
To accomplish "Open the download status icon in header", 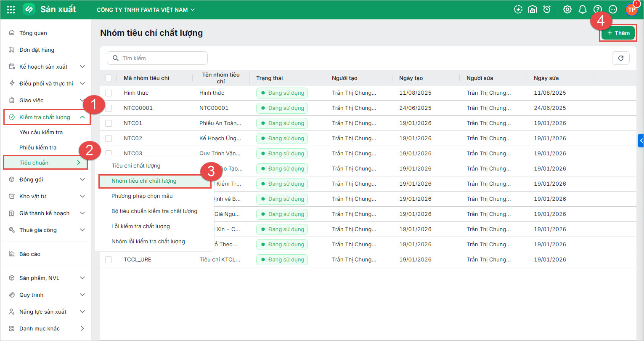I will click(518, 9).
